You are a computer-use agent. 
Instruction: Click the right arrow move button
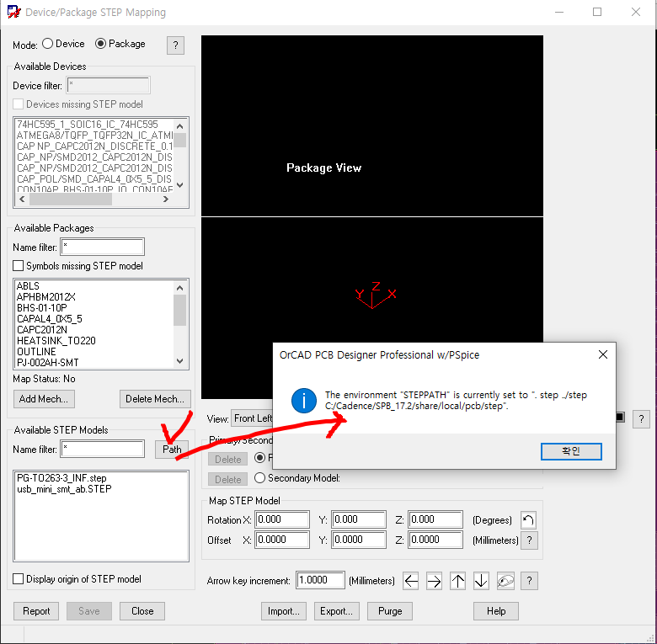point(434,581)
